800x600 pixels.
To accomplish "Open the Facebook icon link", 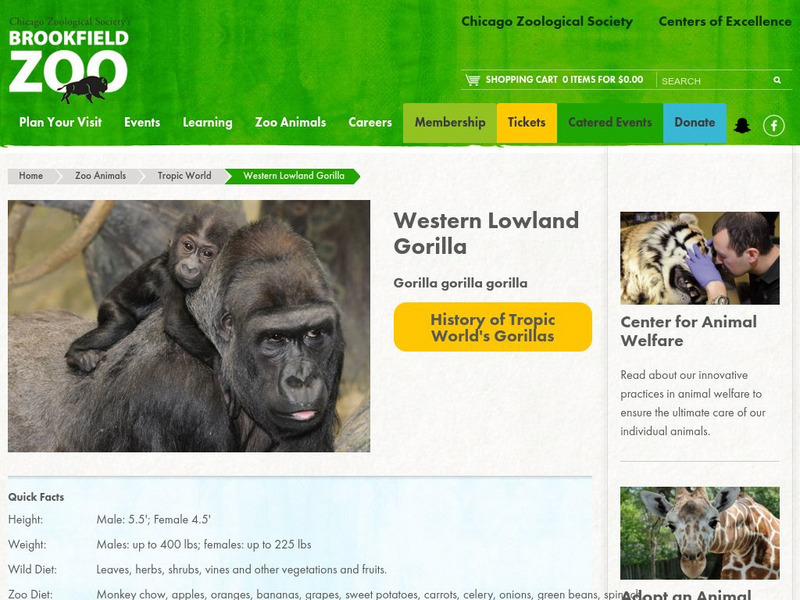I will (773, 125).
